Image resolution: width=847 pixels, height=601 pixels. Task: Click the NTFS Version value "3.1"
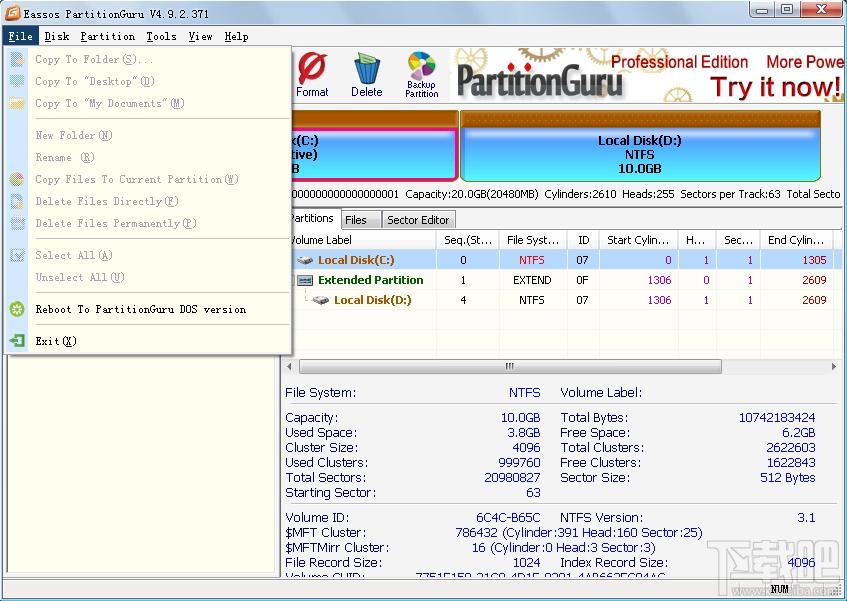click(806, 517)
